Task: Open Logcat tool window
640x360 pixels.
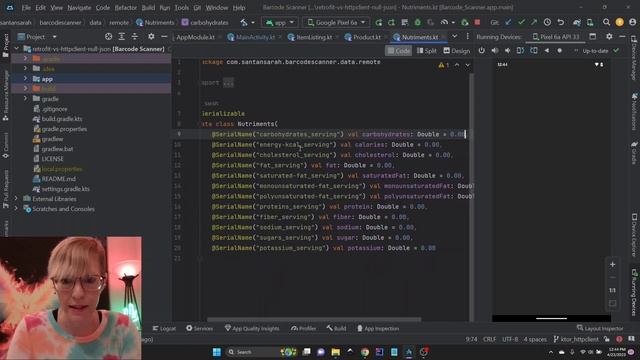Action: pos(164,328)
